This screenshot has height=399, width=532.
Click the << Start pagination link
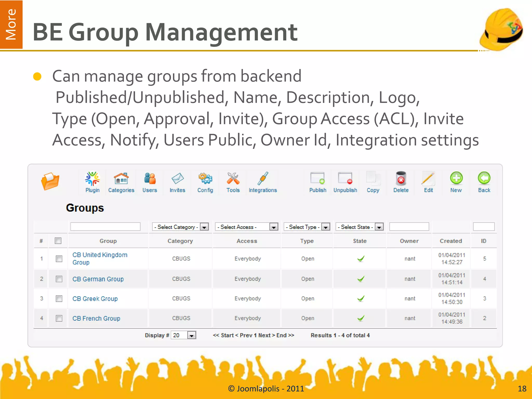223,335
